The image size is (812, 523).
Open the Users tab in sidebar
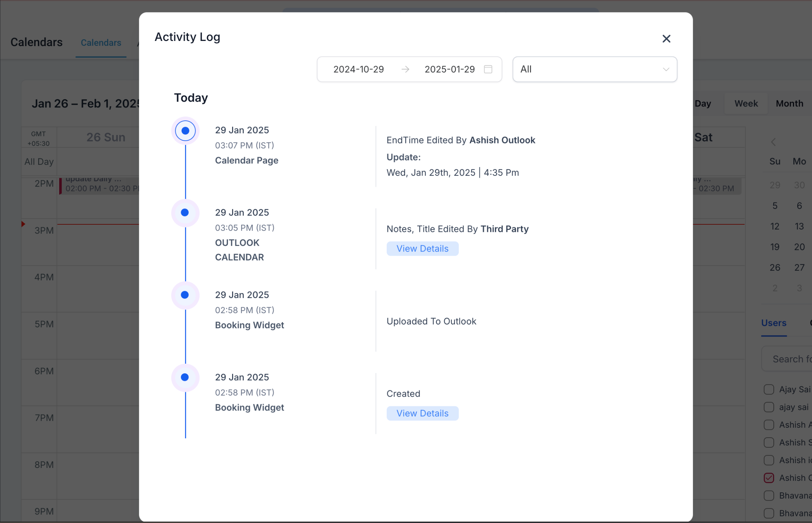tap(773, 323)
